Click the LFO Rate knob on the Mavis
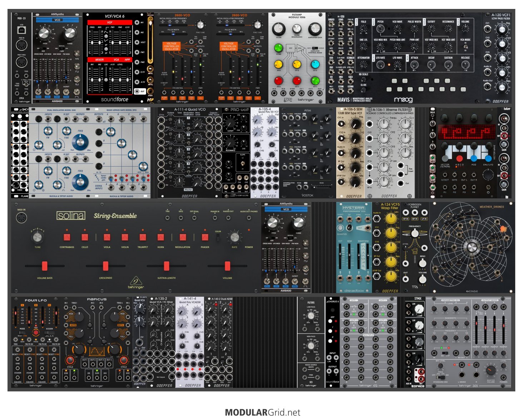The height and width of the screenshot is (420, 526). [380, 65]
